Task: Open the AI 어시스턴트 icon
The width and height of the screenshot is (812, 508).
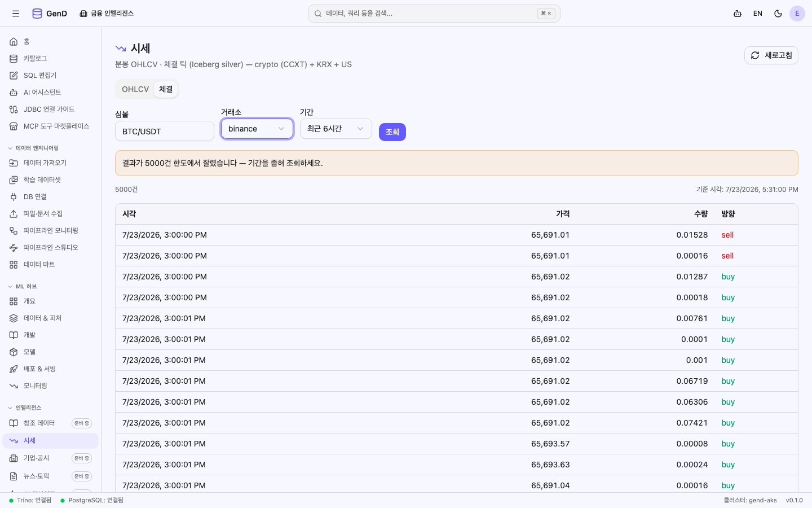Action: 14,93
